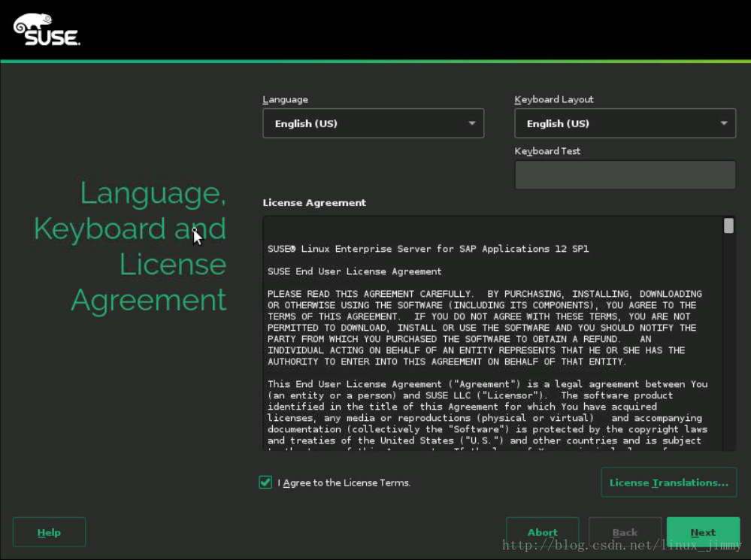The height and width of the screenshot is (560, 751).
Task: Click the "This End User License Agreement" line
Action: pyautogui.click(x=488, y=384)
